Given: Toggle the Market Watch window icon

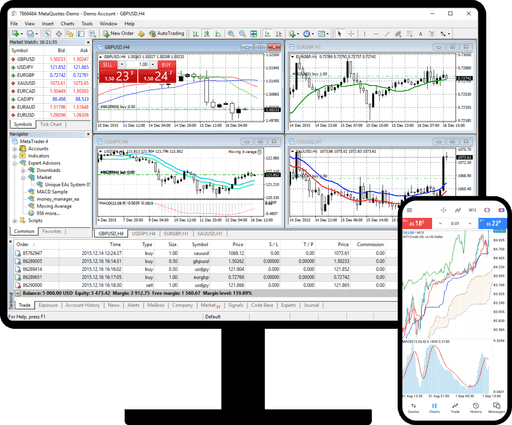Looking at the screenshot, I should click(x=47, y=34).
